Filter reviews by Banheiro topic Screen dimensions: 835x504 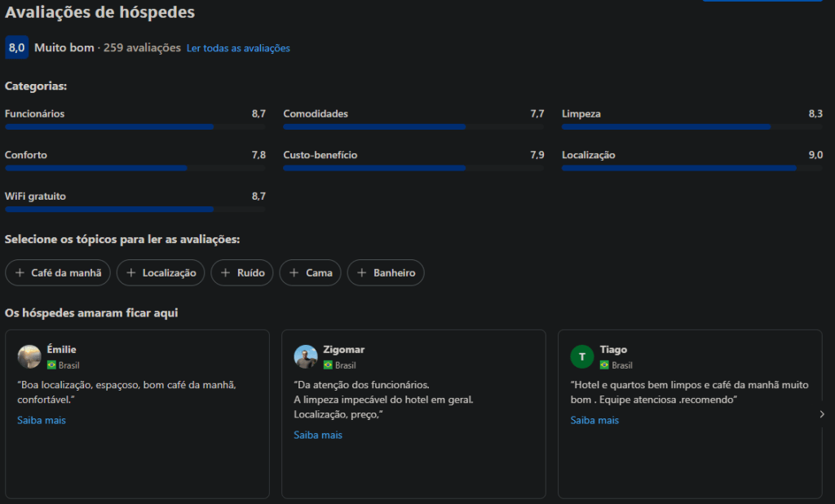(x=386, y=273)
